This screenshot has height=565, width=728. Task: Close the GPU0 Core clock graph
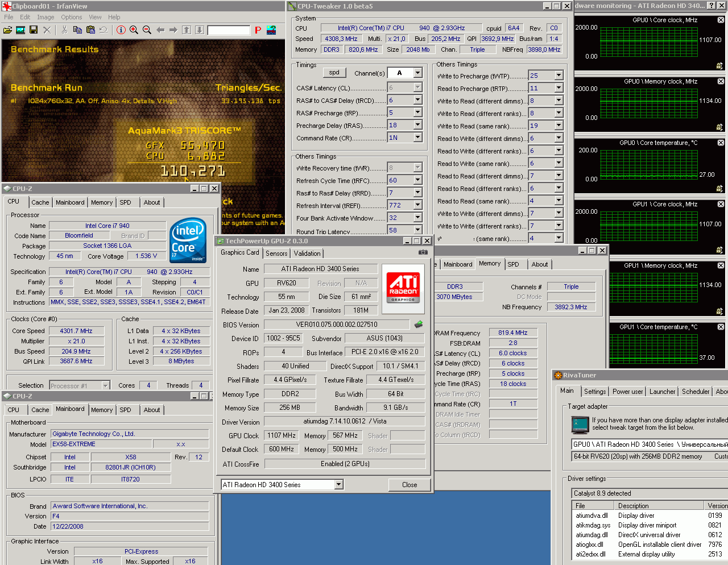721,20
